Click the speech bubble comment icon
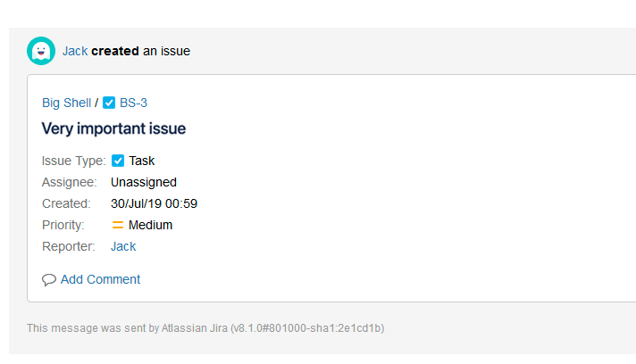 [x=49, y=279]
